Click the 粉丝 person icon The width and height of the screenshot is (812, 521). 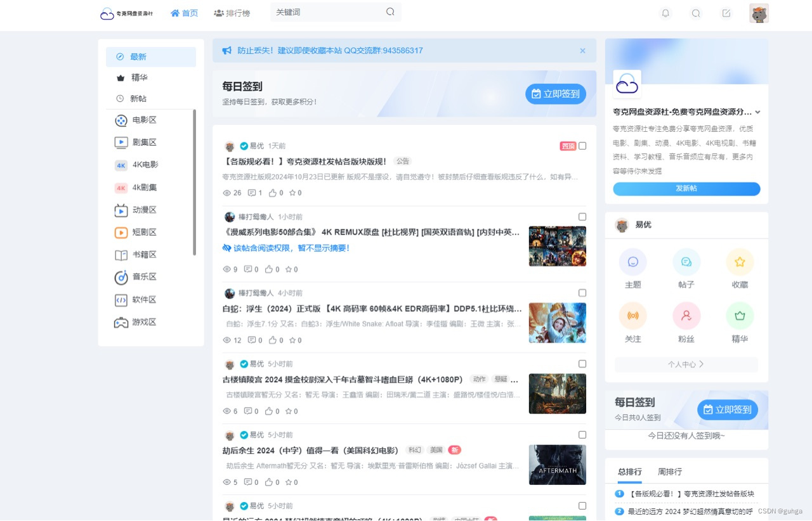[x=686, y=315]
